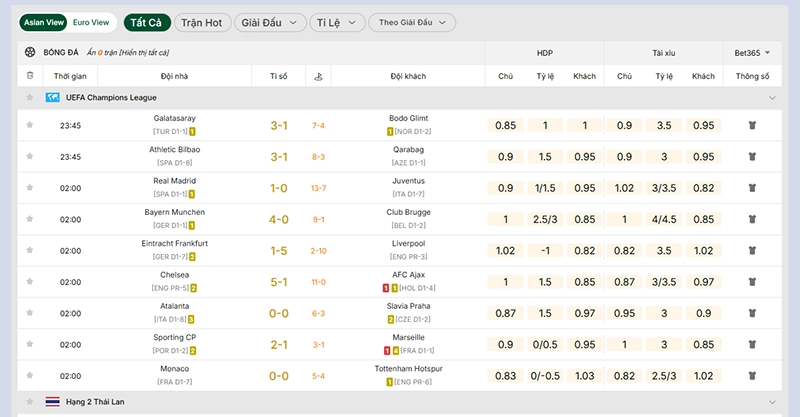This screenshot has width=800, height=417.
Task: Click the 4-0 Bayern Munchen score
Action: (x=279, y=220)
